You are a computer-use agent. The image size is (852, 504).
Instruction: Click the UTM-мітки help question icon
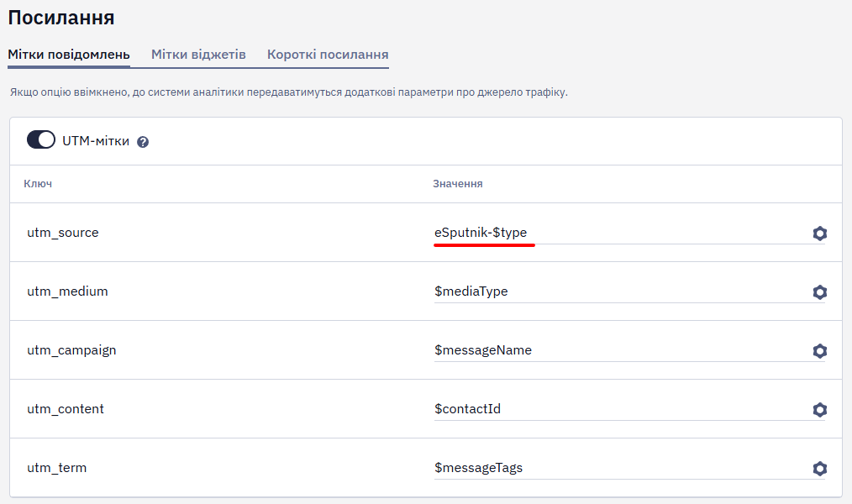pos(143,142)
